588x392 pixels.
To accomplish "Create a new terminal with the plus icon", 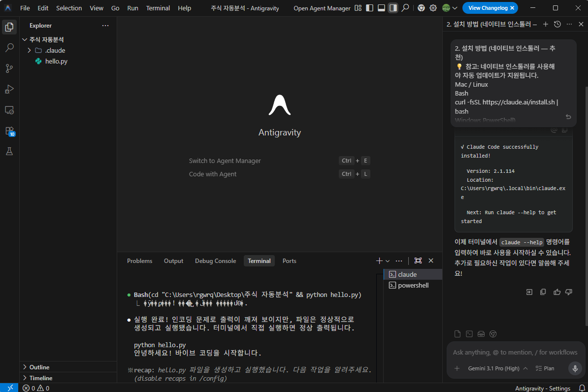I will [378, 261].
